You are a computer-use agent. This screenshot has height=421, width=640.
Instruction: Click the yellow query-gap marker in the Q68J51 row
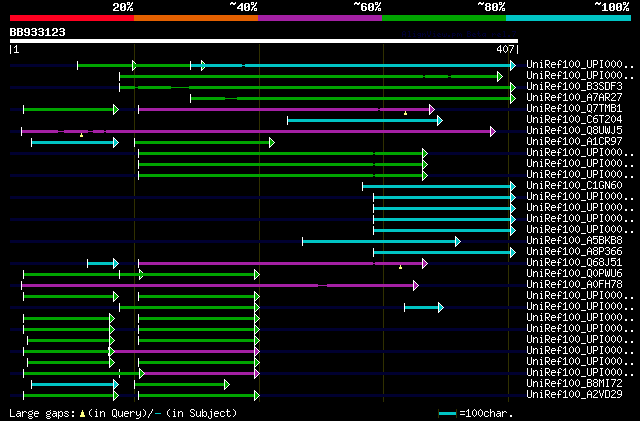click(x=400, y=267)
